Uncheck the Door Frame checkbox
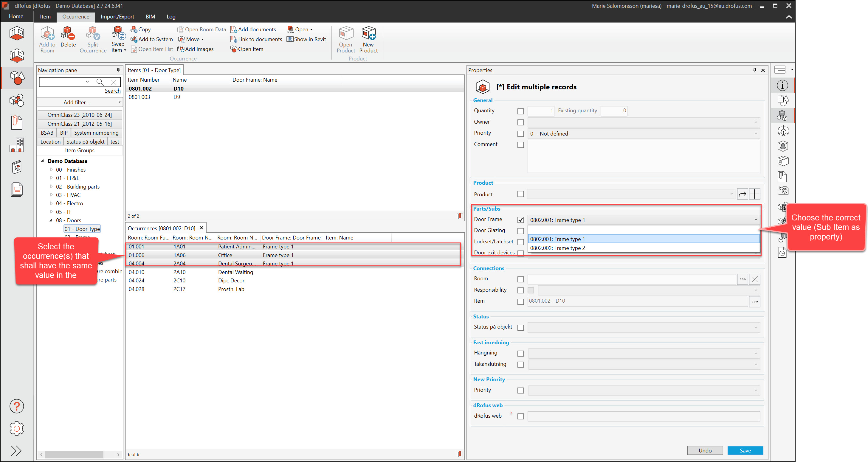868x462 pixels. click(x=520, y=220)
